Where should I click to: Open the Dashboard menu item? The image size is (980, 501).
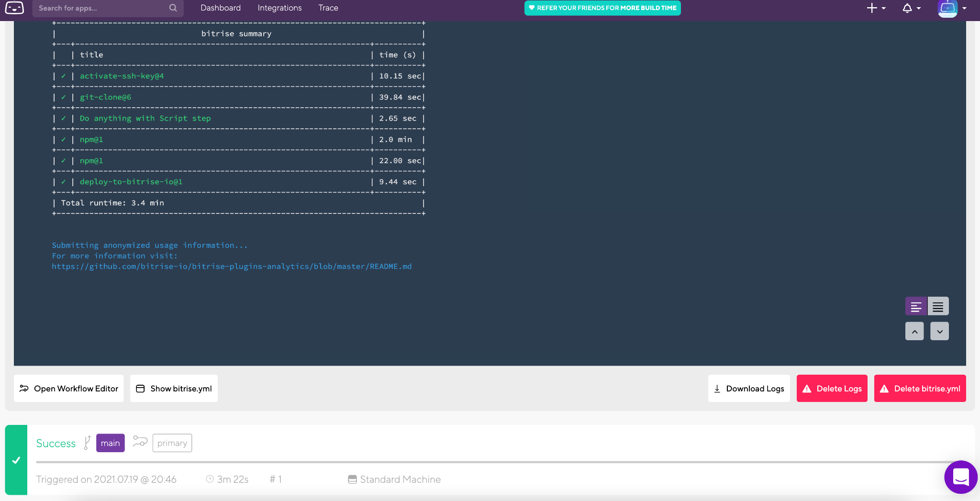pos(221,8)
